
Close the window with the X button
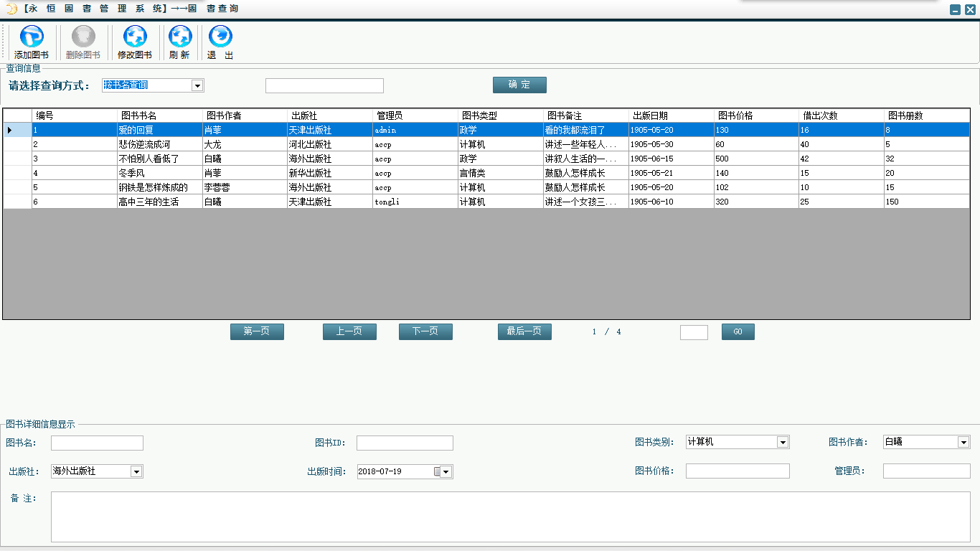tap(970, 9)
